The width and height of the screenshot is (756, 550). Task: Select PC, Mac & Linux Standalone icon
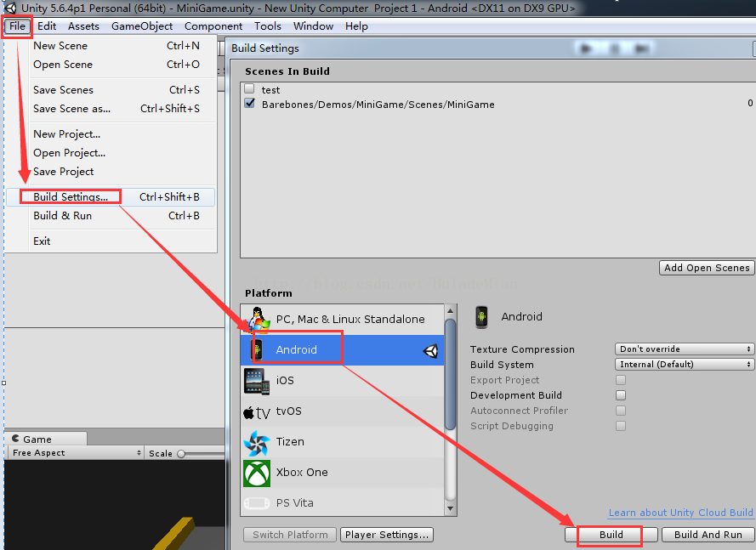259,320
